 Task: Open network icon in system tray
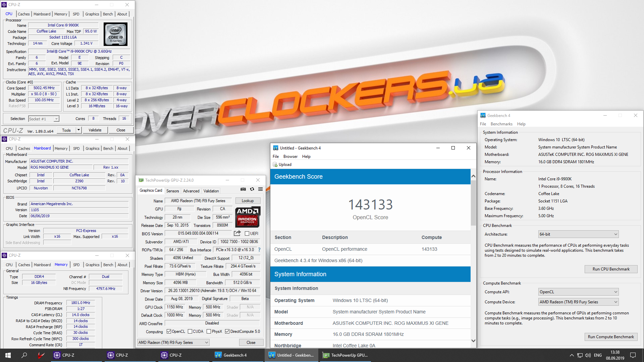coord(580,355)
